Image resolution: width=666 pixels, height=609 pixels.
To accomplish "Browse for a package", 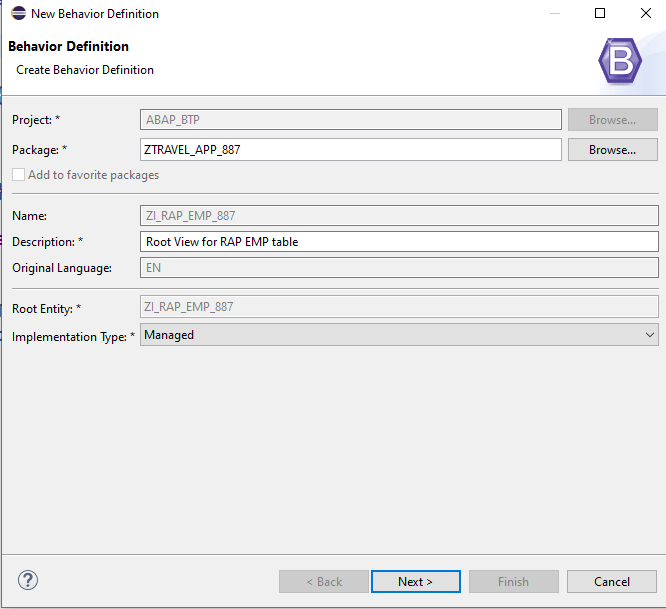I will click(x=612, y=150).
